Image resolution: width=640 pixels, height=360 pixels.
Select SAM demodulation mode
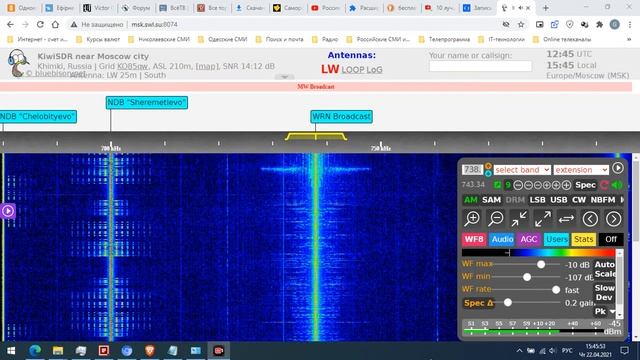491,200
